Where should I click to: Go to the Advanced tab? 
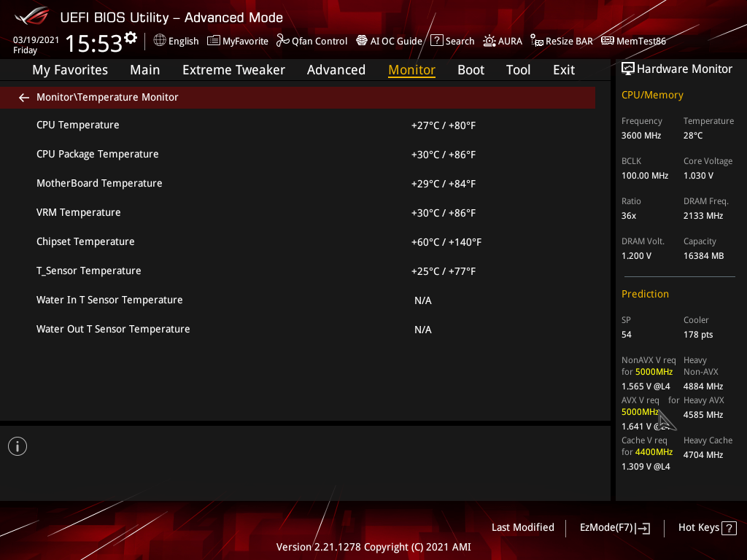pos(336,70)
